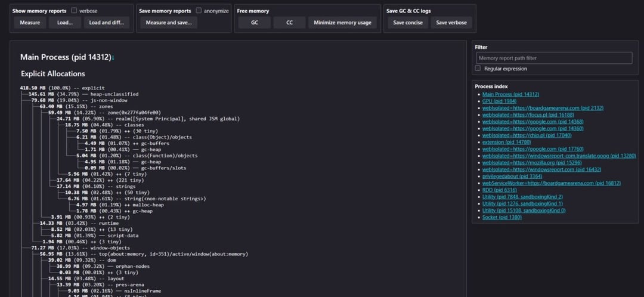Select Socket (pid 1380) in Process index
Image resolution: width=644 pixels, height=297 pixels.
tap(501, 218)
